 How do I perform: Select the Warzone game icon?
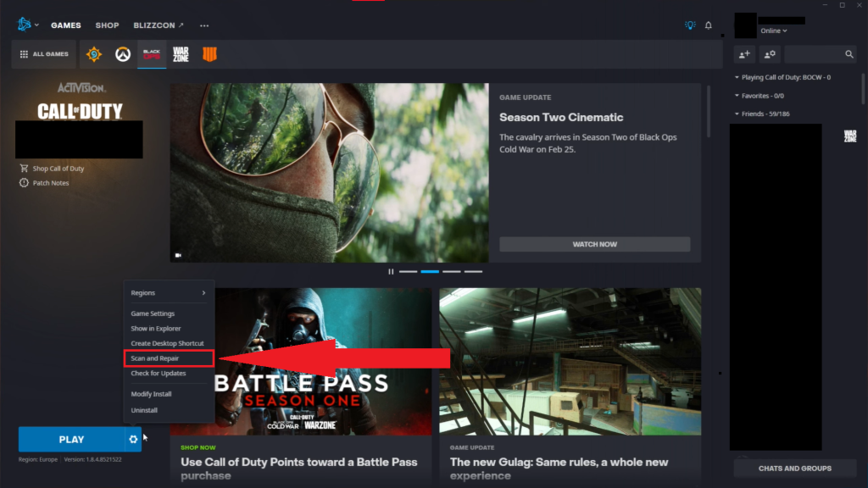[181, 54]
